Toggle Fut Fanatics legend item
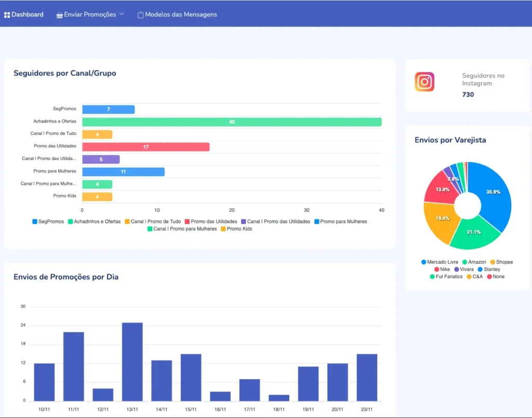 click(x=449, y=277)
